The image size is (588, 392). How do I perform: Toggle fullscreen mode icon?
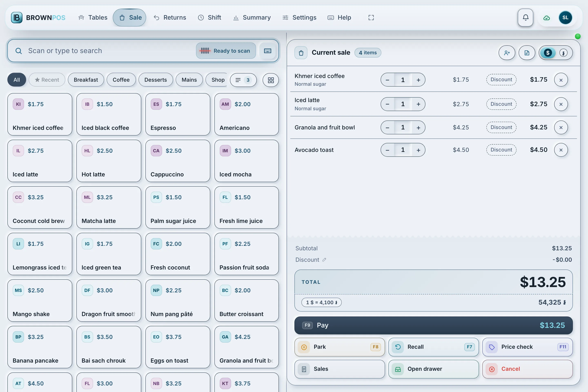point(371,18)
